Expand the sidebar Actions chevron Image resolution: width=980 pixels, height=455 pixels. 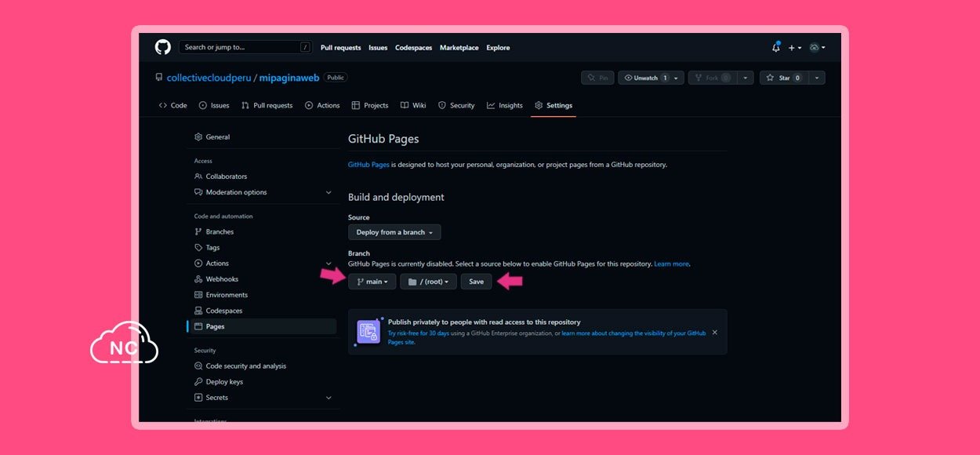328,264
